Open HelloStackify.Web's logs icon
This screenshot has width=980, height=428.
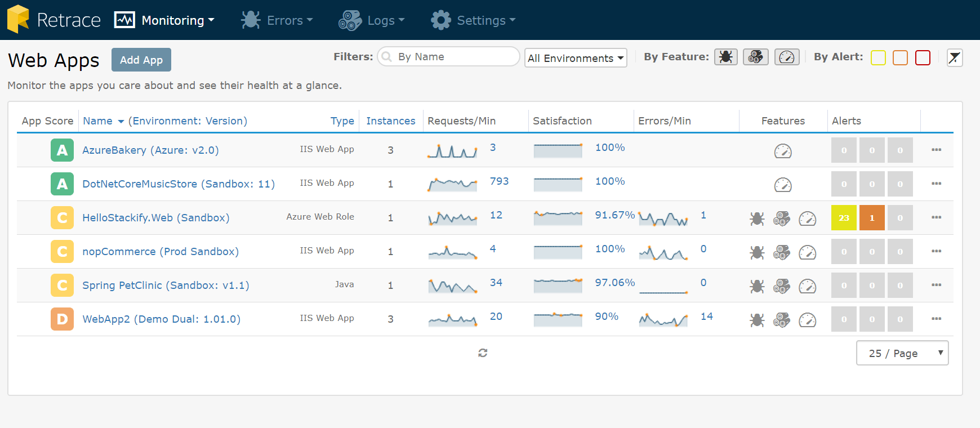782,218
